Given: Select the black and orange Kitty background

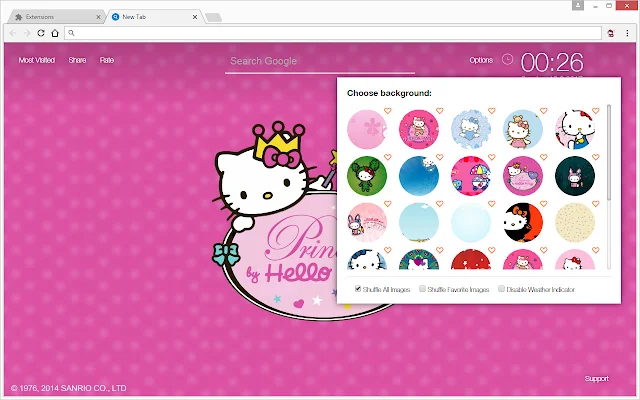Looking at the screenshot, I should click(x=523, y=222).
